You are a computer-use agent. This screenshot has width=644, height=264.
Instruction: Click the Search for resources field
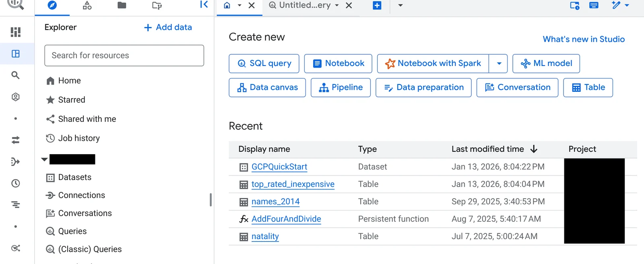coord(124,56)
